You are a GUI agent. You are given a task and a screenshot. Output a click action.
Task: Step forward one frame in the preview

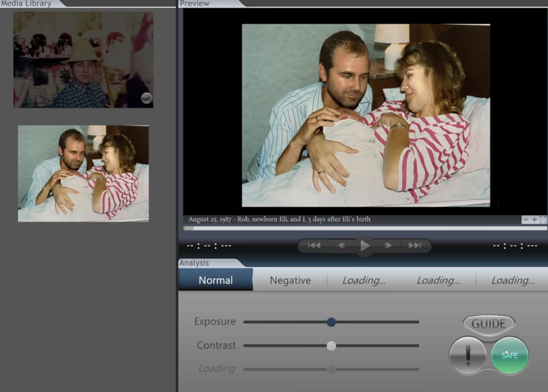pos(388,246)
